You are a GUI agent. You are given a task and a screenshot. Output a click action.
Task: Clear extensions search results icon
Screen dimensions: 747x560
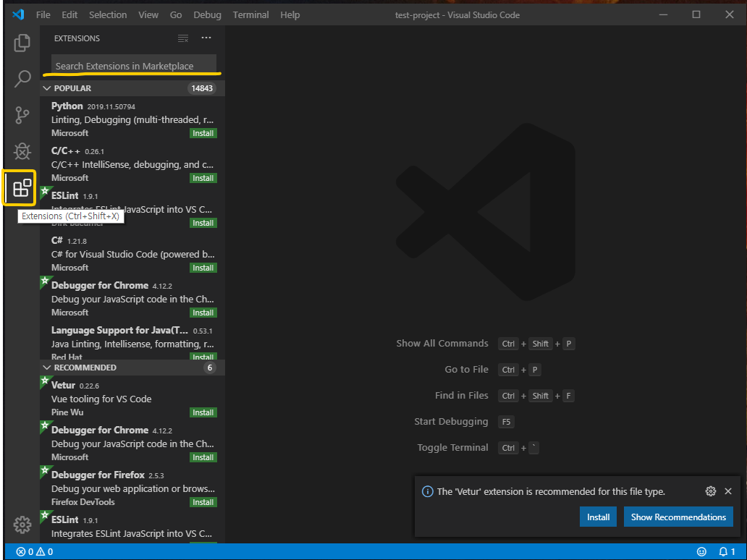[183, 38]
